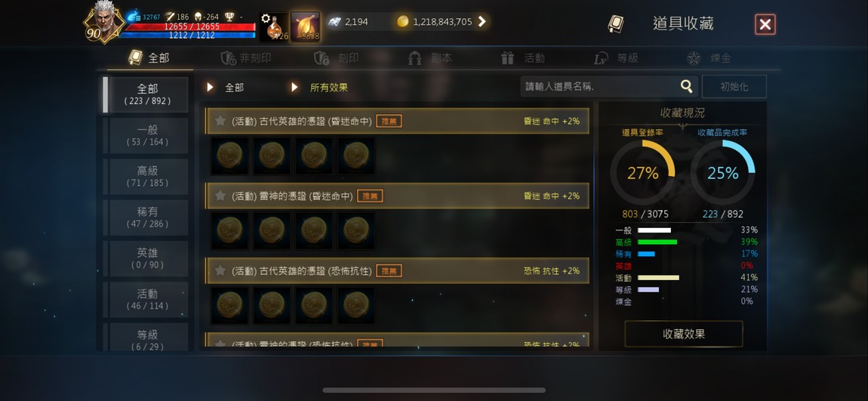Viewport: 868px width, 401px height.
Task: Click the gold coin currency icon
Action: tap(402, 22)
